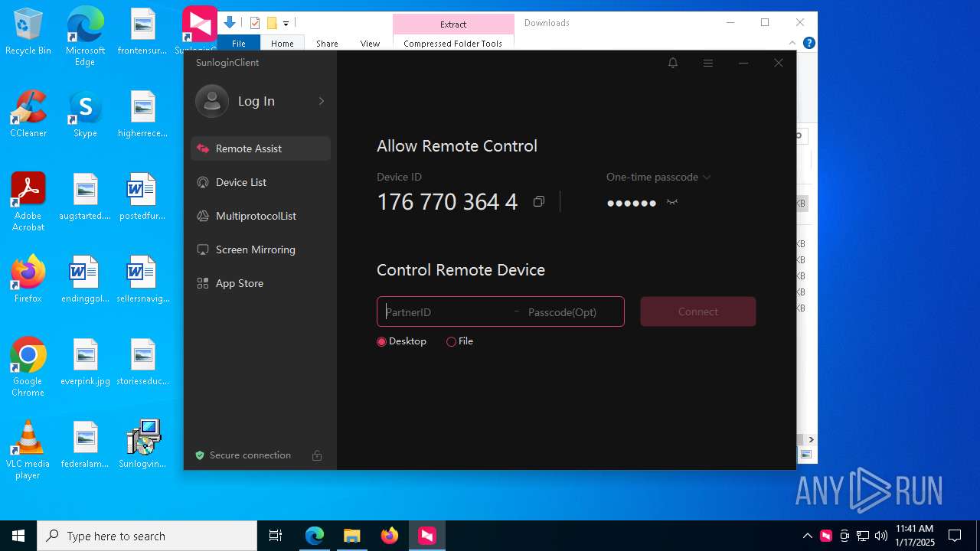
Task: Select the frontensur desktop file
Action: click(142, 33)
